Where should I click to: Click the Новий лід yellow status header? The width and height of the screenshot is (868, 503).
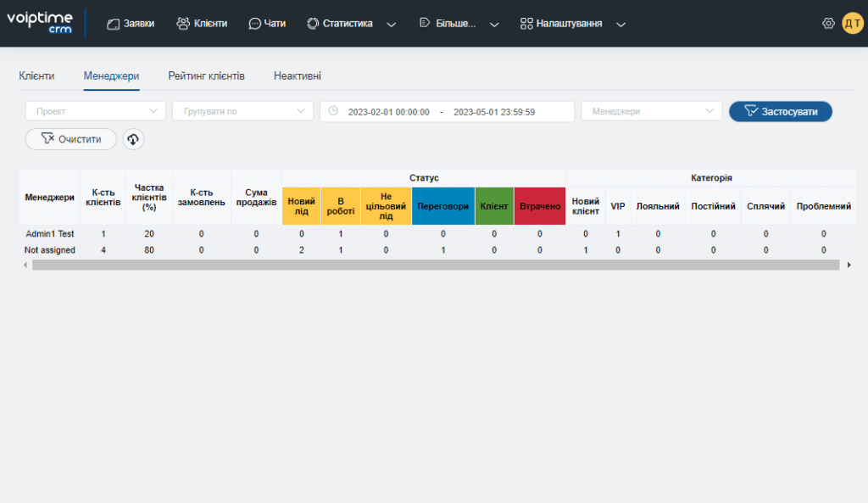coord(301,206)
